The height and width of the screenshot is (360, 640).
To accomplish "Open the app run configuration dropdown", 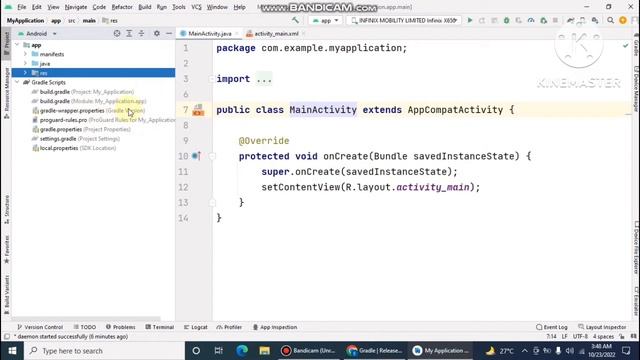I will pos(325,20).
